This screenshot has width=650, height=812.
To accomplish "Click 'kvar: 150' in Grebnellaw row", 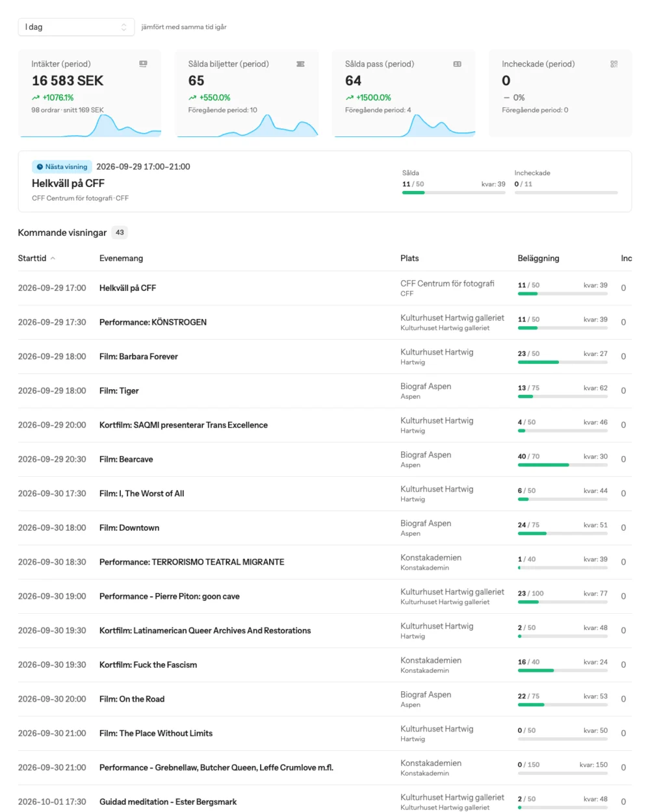I will [593, 765].
